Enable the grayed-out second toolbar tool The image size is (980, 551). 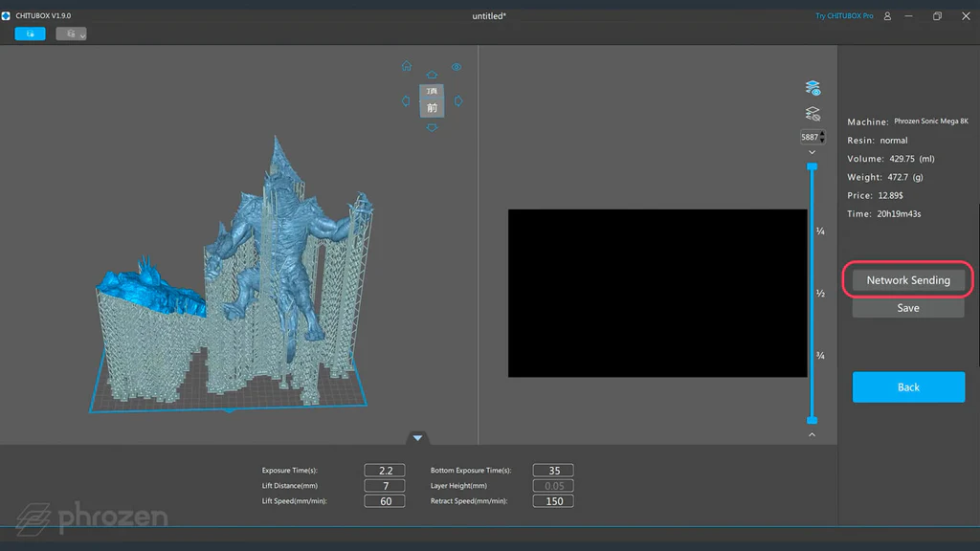pyautogui.click(x=71, y=33)
